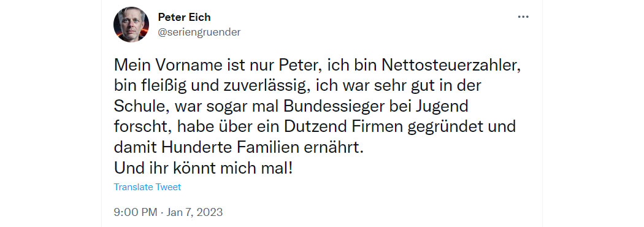
Task: Open the Peter Eich display name link
Action: [184, 18]
